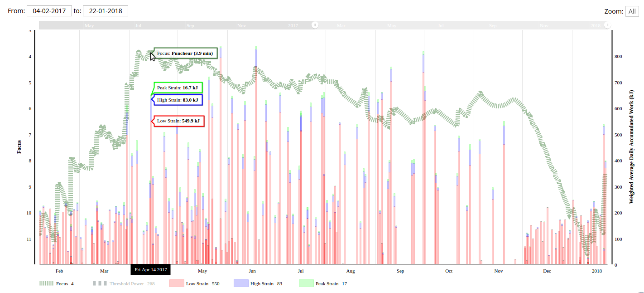
Task: Click the Focus Puncheur tooltip box
Action: click(x=186, y=53)
